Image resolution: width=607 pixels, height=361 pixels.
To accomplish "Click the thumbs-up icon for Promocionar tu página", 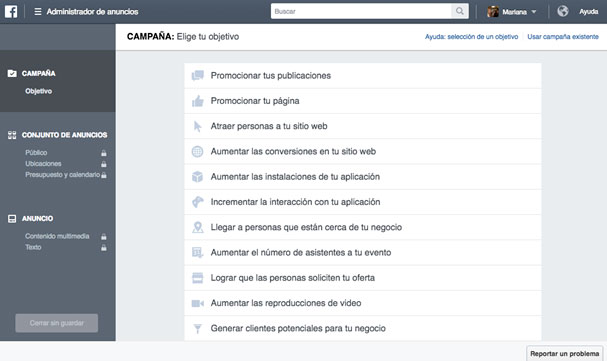I will (197, 101).
